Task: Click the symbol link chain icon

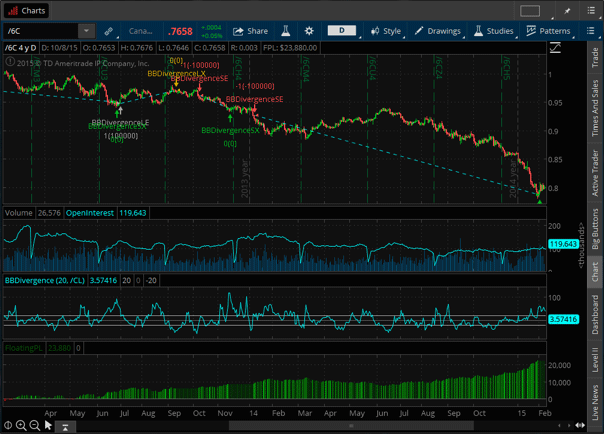Action: tap(109, 31)
